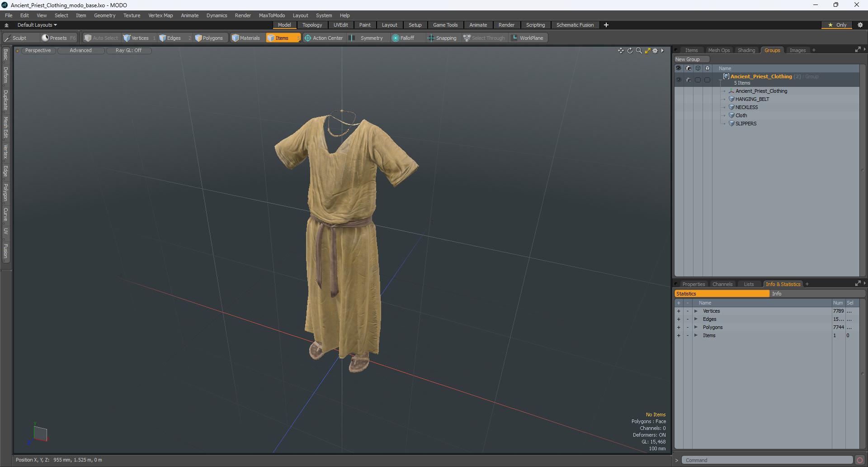This screenshot has width=868, height=467.
Task: Click the viewport pan (move) icon
Action: point(621,51)
